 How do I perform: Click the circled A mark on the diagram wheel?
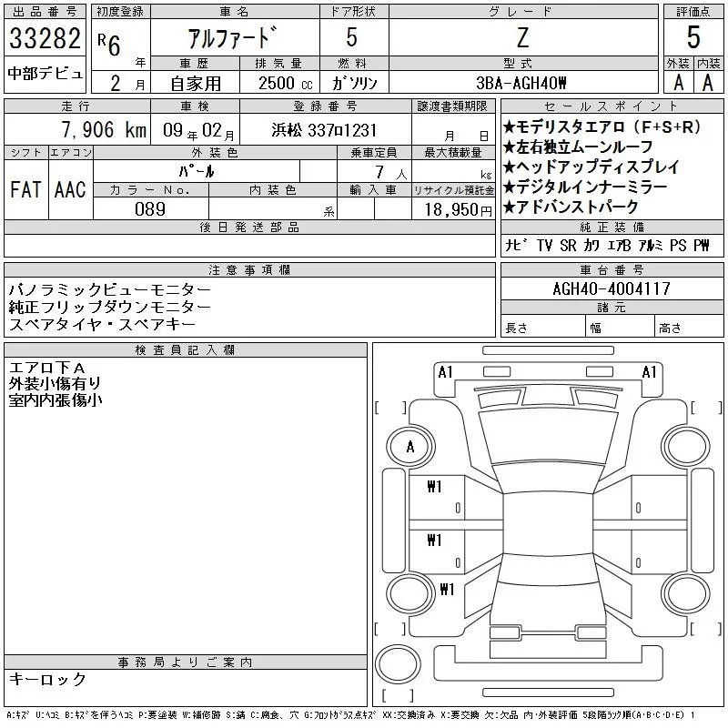[x=410, y=447]
